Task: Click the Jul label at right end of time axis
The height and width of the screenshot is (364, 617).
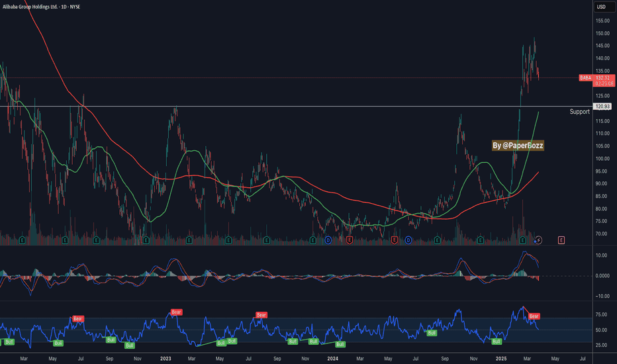Action: point(583,359)
